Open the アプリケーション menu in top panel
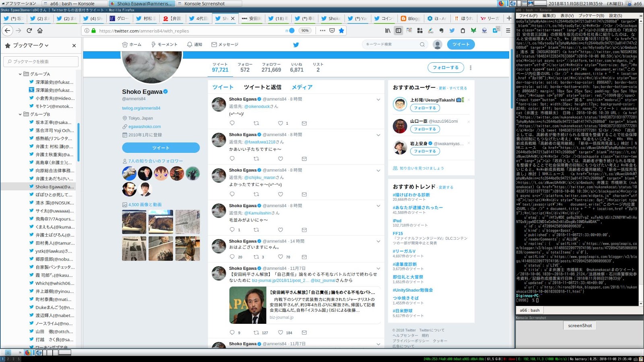The height and width of the screenshot is (362, 644). coord(19,4)
